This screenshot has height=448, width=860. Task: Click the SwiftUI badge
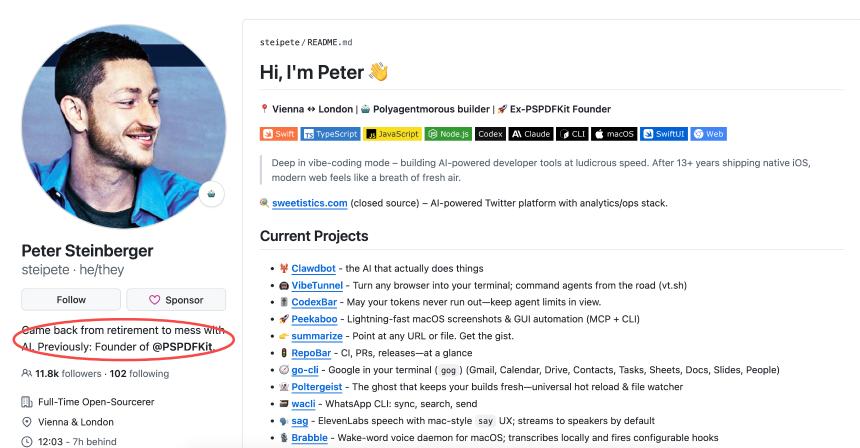click(x=664, y=134)
